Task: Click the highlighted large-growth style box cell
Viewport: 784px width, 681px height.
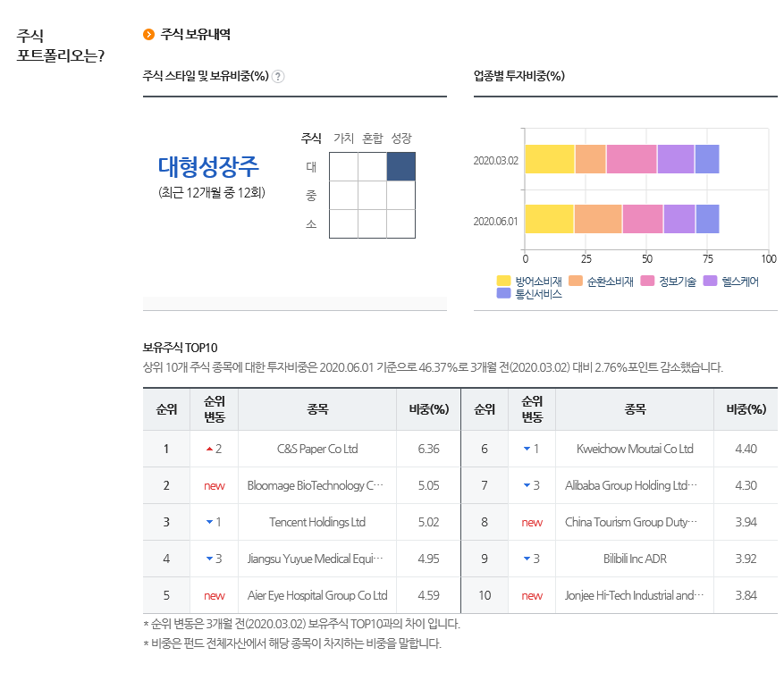Action: click(x=401, y=166)
